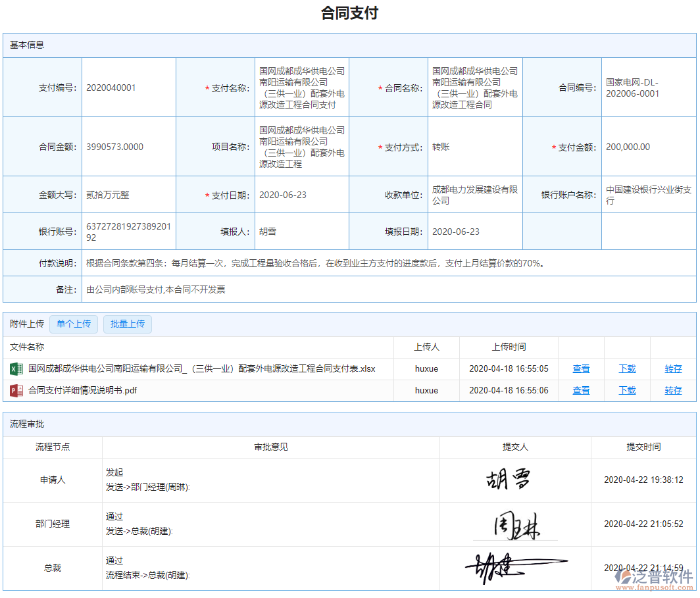700x598 pixels.
Task: Click 转存 for the PDF 说明书 file
Action: (x=673, y=390)
